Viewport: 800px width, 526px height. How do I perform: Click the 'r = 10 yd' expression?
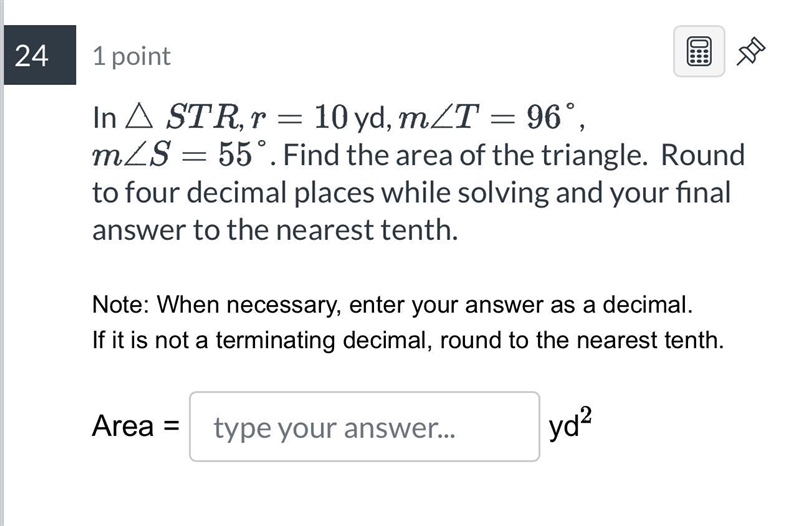(x=319, y=117)
